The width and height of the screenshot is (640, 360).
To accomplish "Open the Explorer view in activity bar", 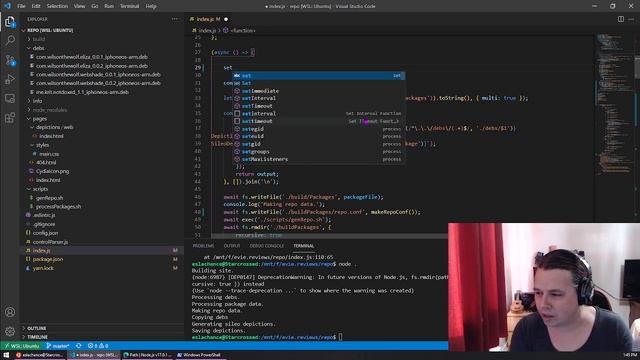I will (10, 22).
